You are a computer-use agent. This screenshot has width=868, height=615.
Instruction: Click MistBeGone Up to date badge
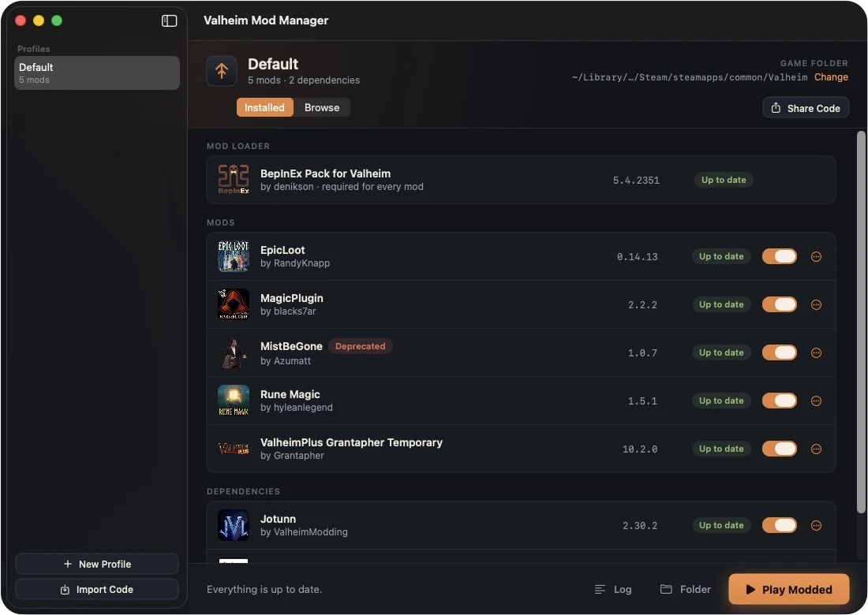(721, 353)
